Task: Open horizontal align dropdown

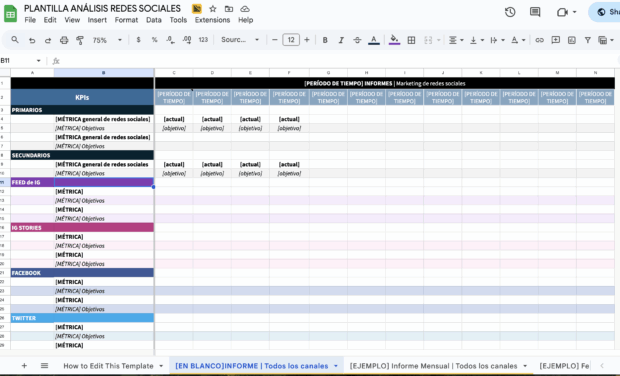Action: coord(456,40)
